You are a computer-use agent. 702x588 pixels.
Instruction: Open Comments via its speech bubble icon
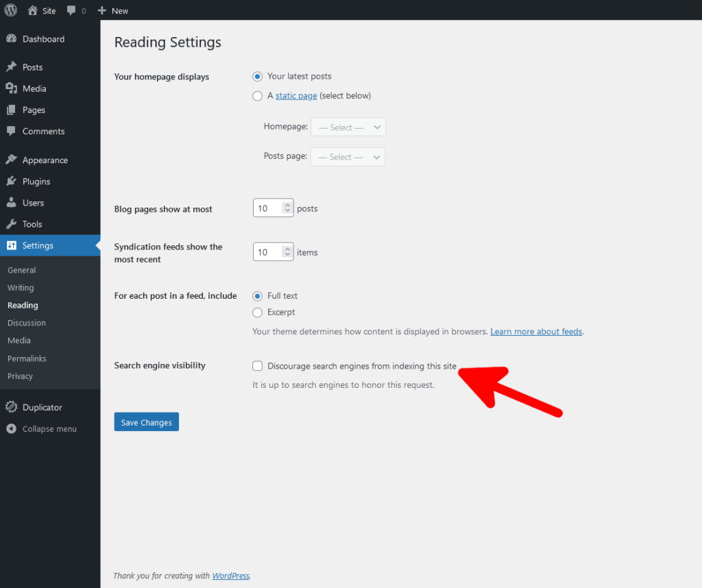tap(12, 131)
